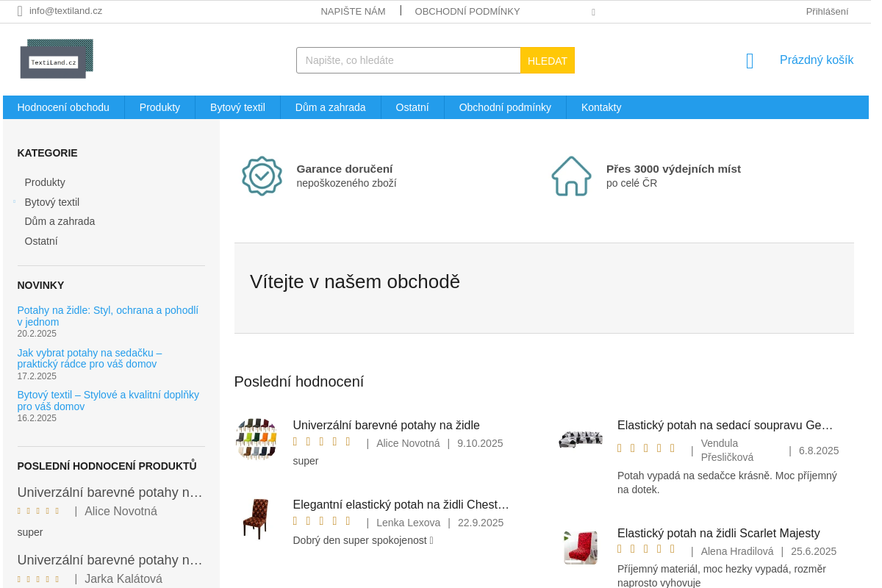
Task: Open article Potahy na židle: Styl, ochrana a pohodlí
Action: (107, 316)
